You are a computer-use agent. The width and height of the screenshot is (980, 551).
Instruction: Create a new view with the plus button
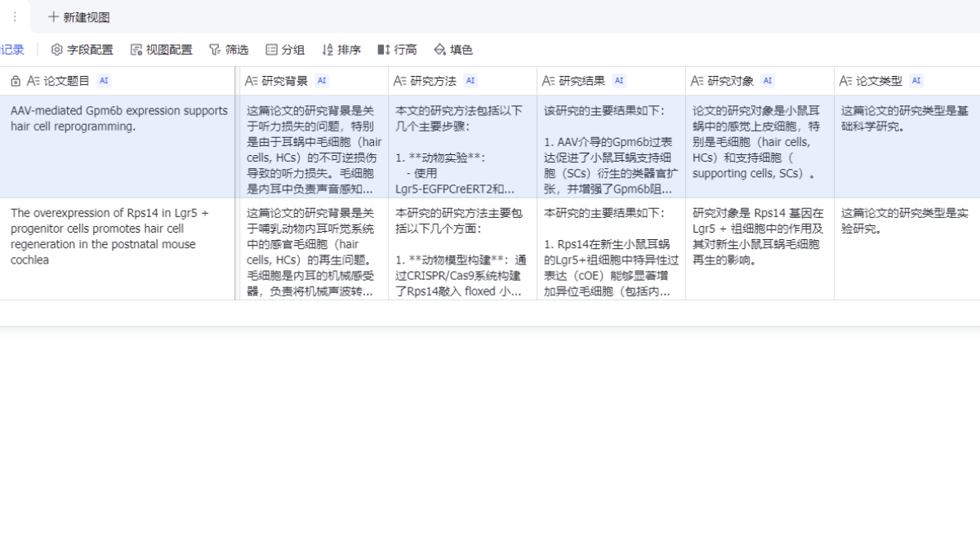click(55, 17)
